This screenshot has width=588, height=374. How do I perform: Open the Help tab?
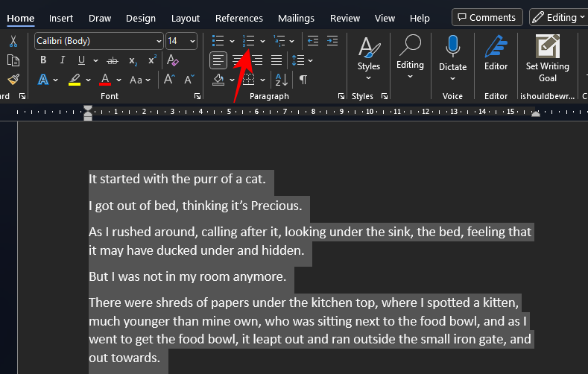click(420, 19)
